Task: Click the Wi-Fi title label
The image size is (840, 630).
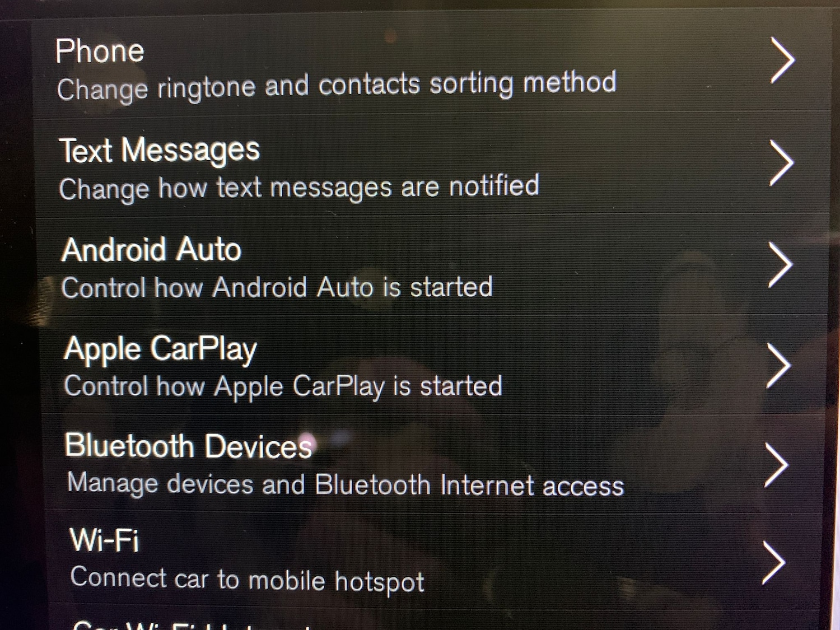Action: point(104,540)
